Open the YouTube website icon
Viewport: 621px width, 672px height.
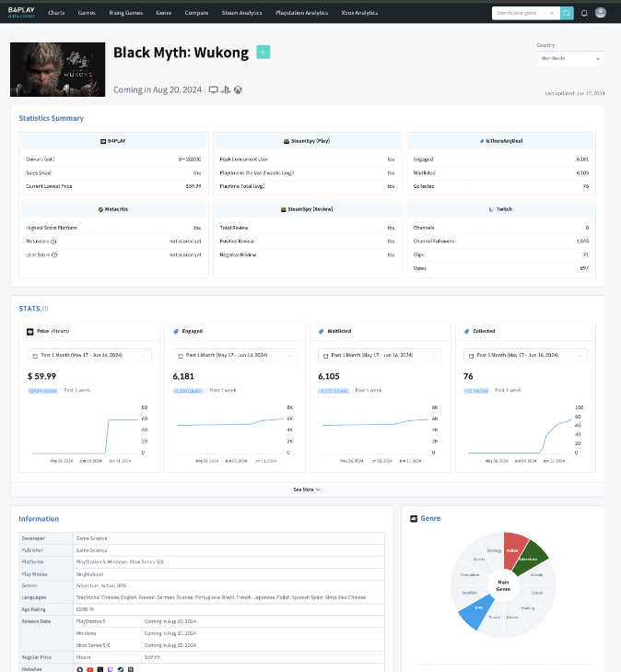tap(90, 669)
